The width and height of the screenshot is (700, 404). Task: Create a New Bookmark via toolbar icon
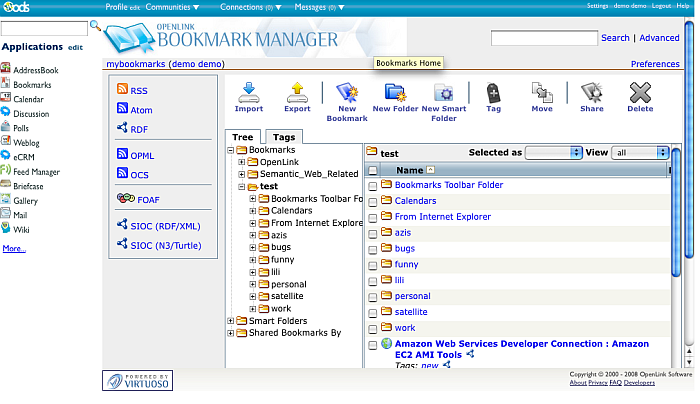pos(347,93)
